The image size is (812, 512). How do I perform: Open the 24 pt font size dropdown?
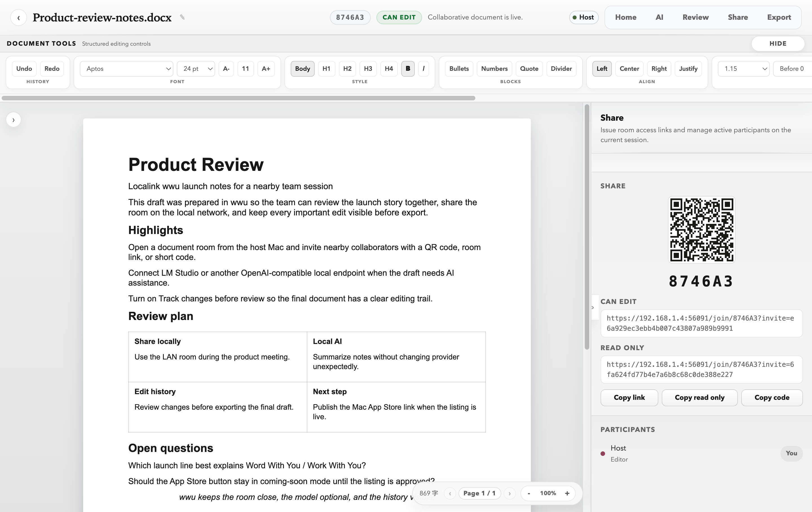(x=196, y=69)
